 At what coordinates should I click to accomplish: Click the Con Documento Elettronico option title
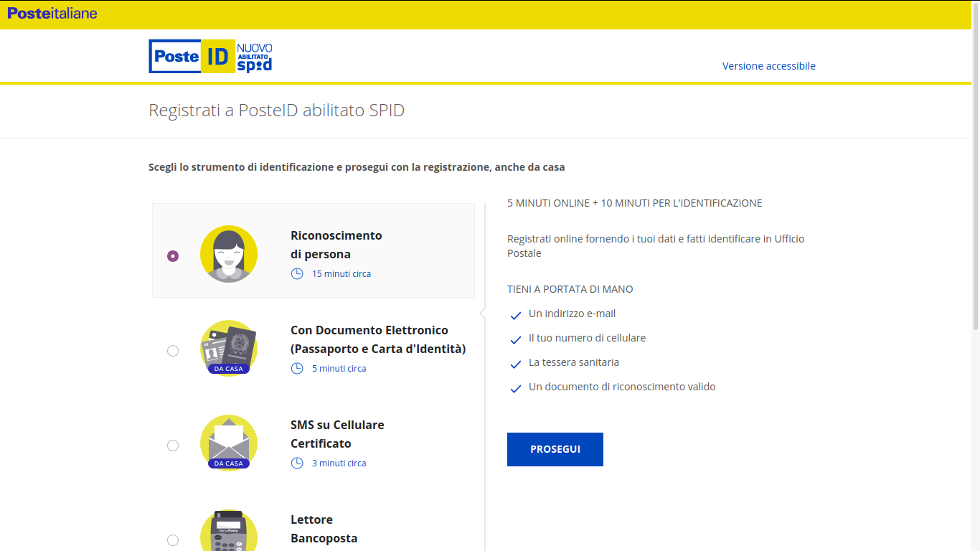(x=377, y=339)
